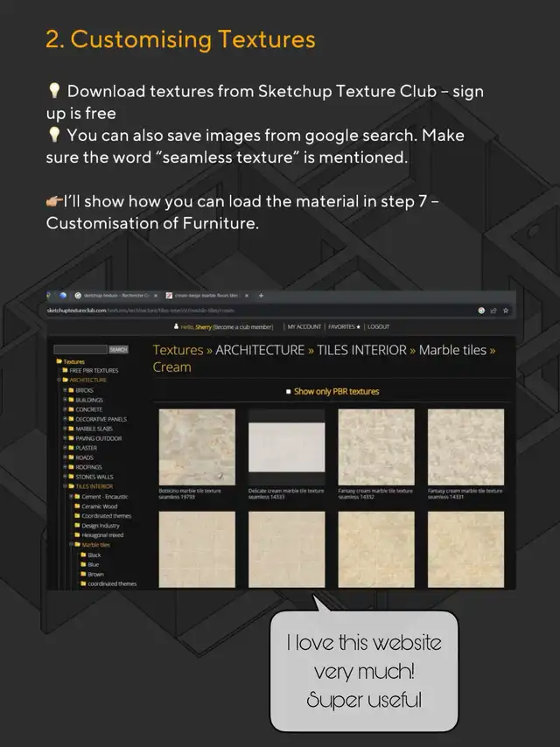Close the cream-beige marble floors tab
This screenshot has height=747, width=560.
[x=247, y=296]
